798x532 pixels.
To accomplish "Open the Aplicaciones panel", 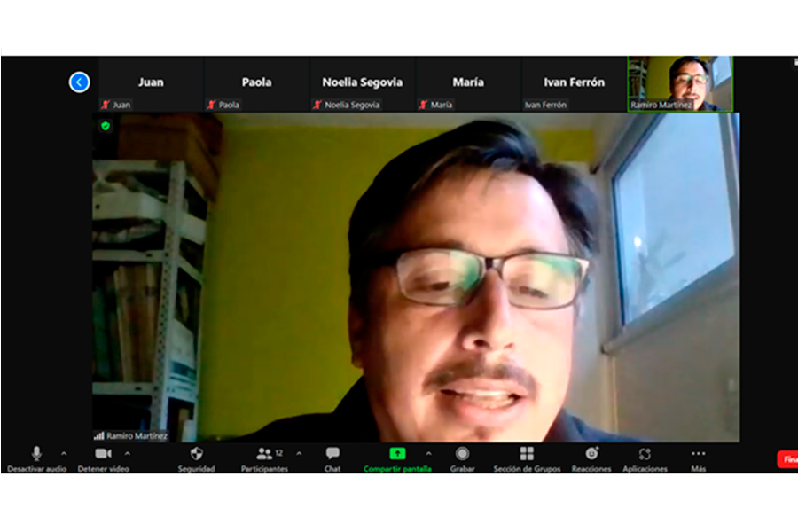I will click(645, 454).
